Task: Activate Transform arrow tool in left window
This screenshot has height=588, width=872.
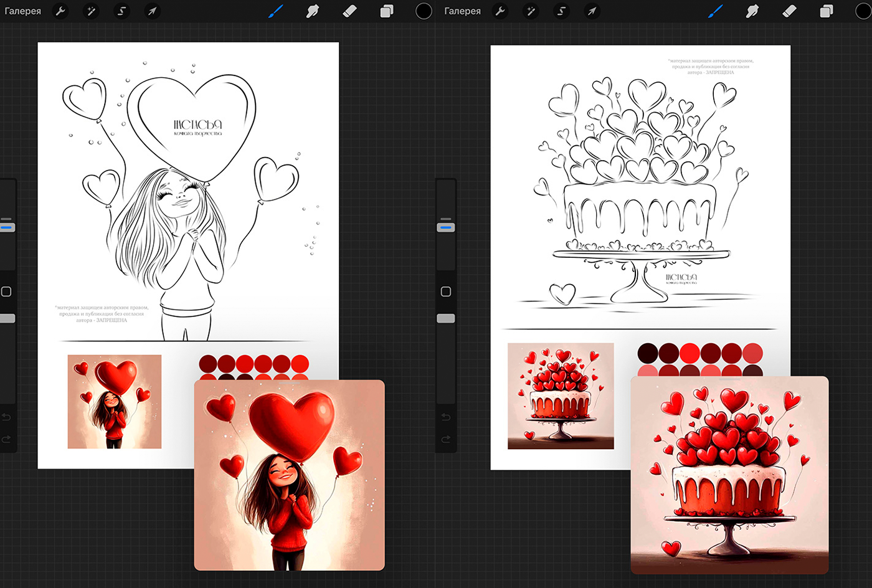Action: (152, 11)
